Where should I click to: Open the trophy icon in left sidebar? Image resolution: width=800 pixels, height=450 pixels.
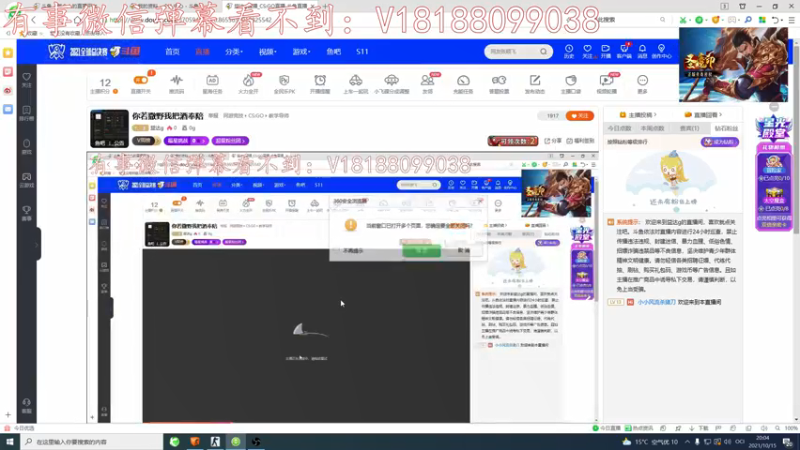[x=27, y=213]
